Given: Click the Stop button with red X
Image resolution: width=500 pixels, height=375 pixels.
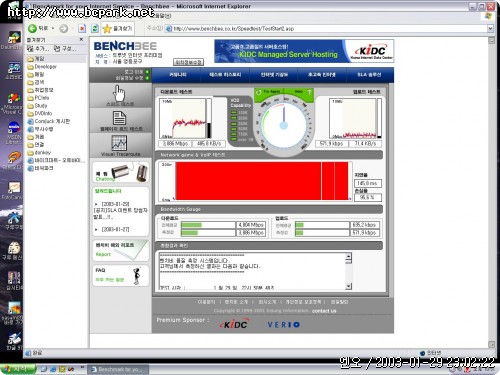Looking at the screenshot, I should [82, 29].
